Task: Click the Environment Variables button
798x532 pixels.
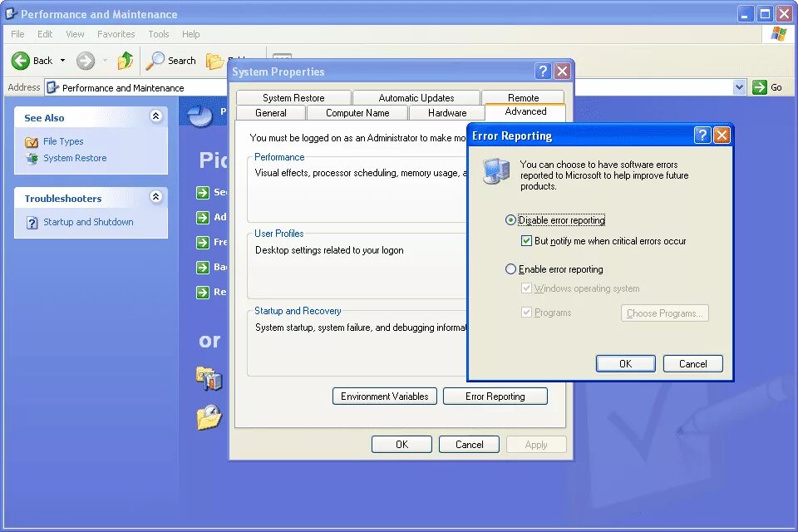Action: (385, 396)
